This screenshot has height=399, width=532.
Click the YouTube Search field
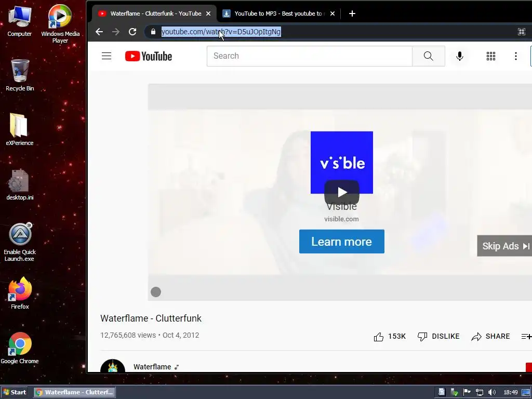310,56
